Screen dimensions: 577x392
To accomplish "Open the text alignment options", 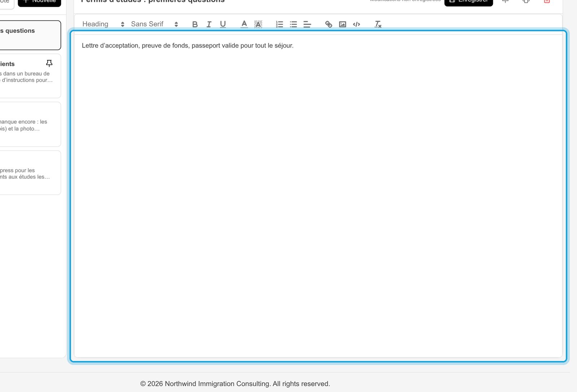I will click(x=307, y=24).
